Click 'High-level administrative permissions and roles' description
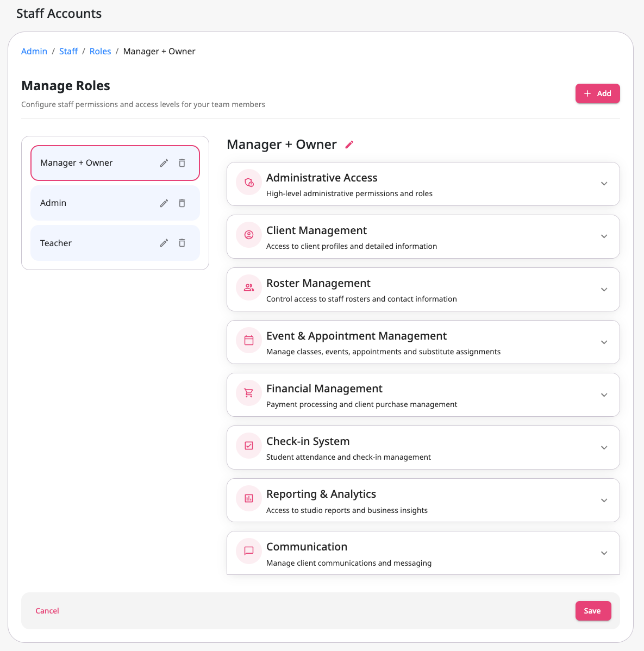Viewport: 644px width, 651px height. point(349,193)
